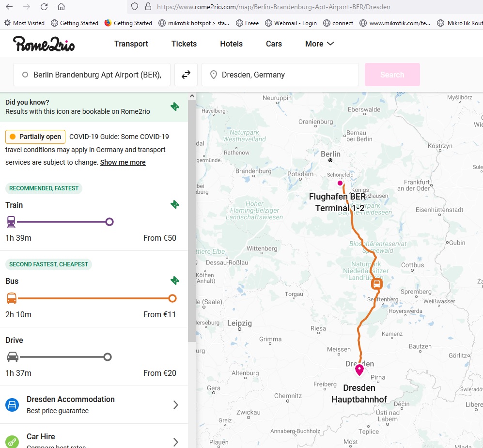483x448 pixels.
Task: Open www.mikrotik.com bookmark
Action: pos(395,23)
